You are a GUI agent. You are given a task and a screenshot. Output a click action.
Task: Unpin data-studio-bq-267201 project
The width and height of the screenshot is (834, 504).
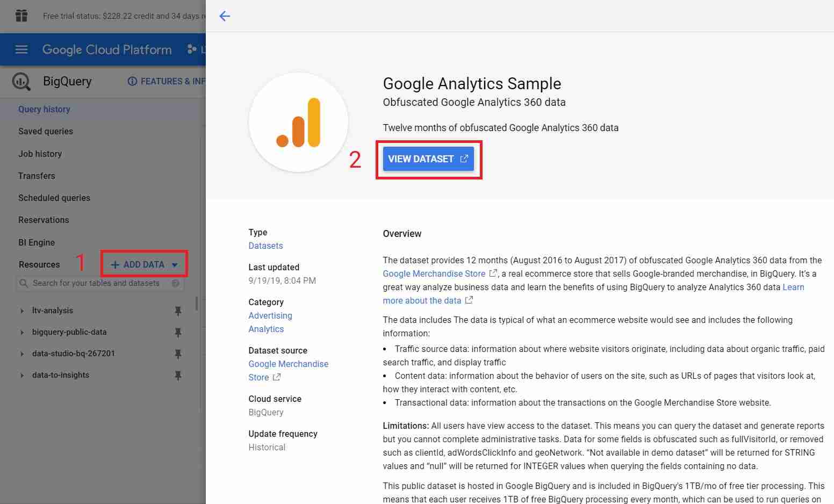click(x=178, y=354)
